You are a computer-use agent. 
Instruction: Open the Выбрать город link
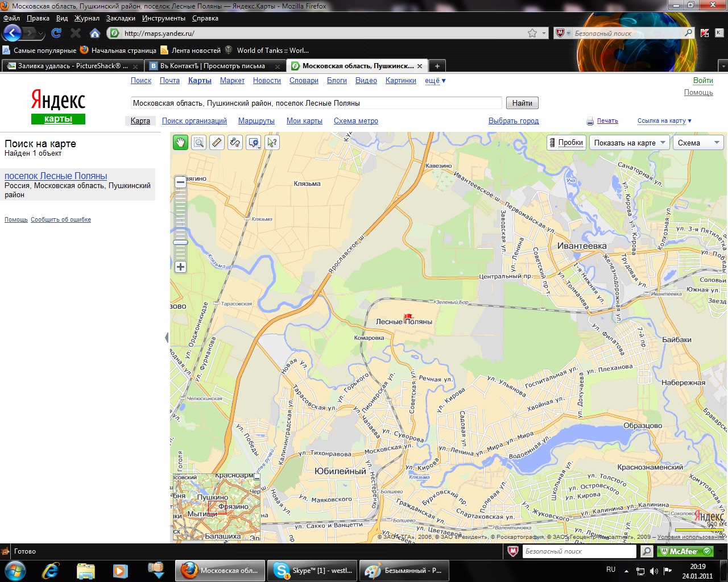pyautogui.click(x=514, y=121)
